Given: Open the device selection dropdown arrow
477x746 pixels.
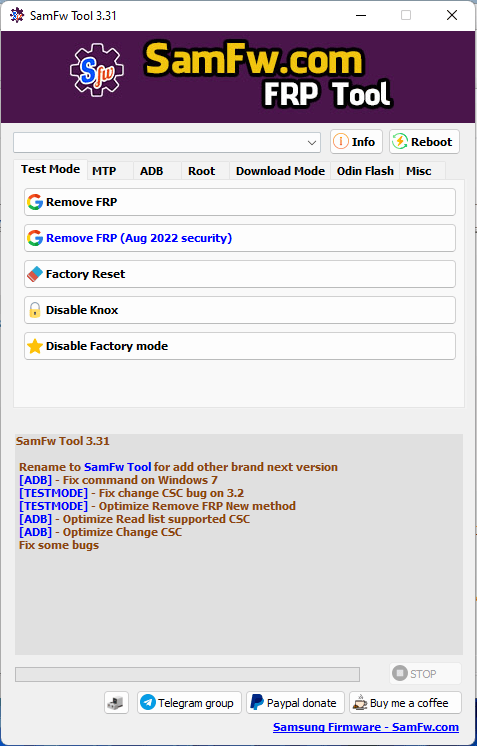Looking at the screenshot, I should pyautogui.click(x=312, y=143).
